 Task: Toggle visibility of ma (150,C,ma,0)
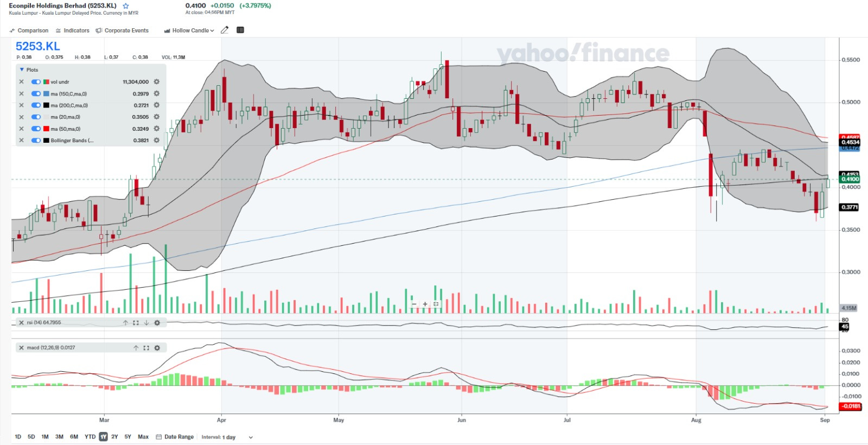[x=36, y=94]
